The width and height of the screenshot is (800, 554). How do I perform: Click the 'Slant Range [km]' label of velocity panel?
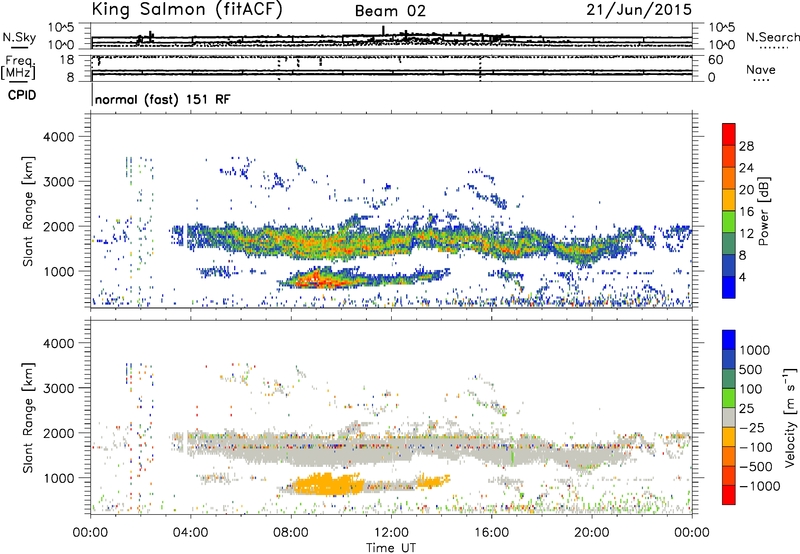pyautogui.click(x=29, y=417)
